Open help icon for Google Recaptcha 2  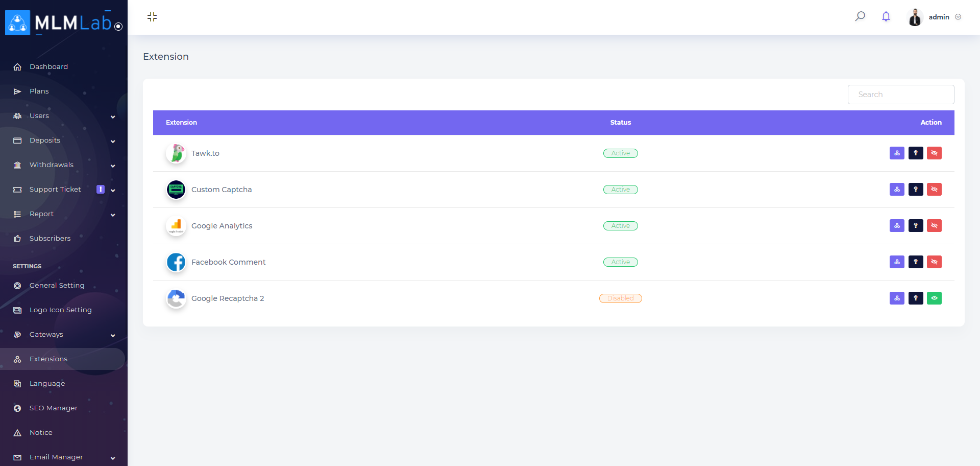click(x=916, y=298)
